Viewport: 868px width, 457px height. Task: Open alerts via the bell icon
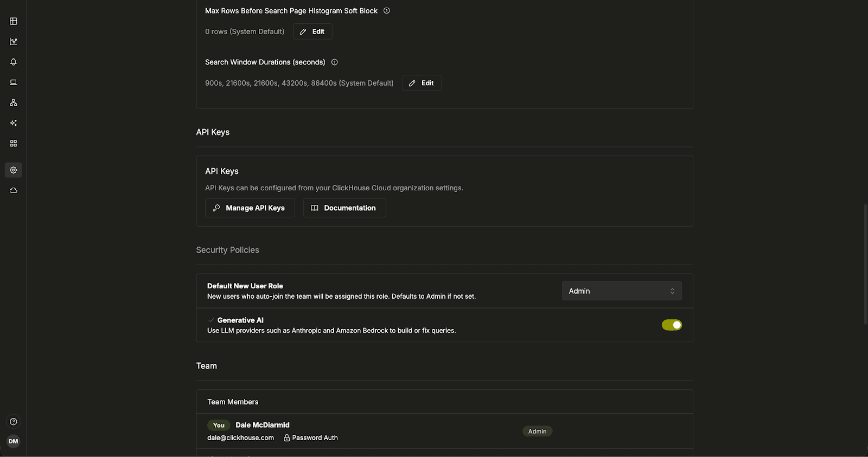(x=14, y=62)
